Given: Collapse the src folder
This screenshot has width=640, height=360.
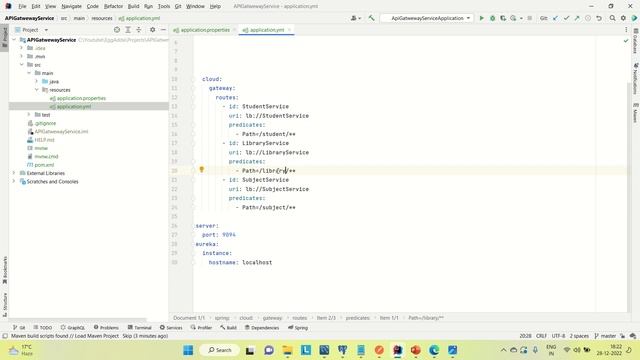Looking at the screenshot, I should pyautogui.click(x=22, y=64).
